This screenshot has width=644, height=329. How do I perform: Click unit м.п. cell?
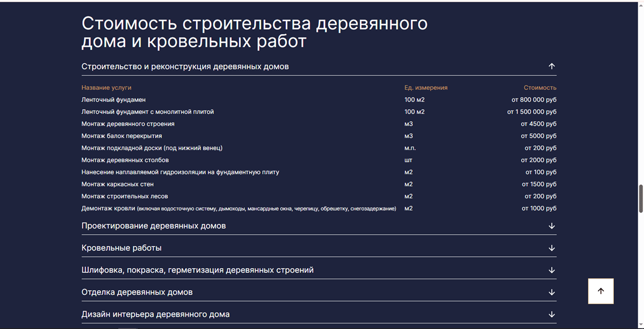pos(410,148)
